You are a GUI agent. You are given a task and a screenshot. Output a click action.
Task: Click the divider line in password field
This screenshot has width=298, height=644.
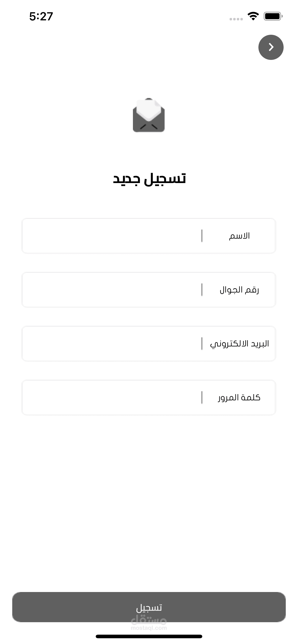click(202, 397)
